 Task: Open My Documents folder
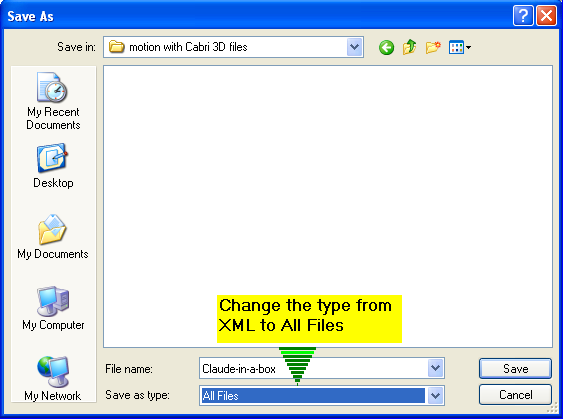pos(53,237)
